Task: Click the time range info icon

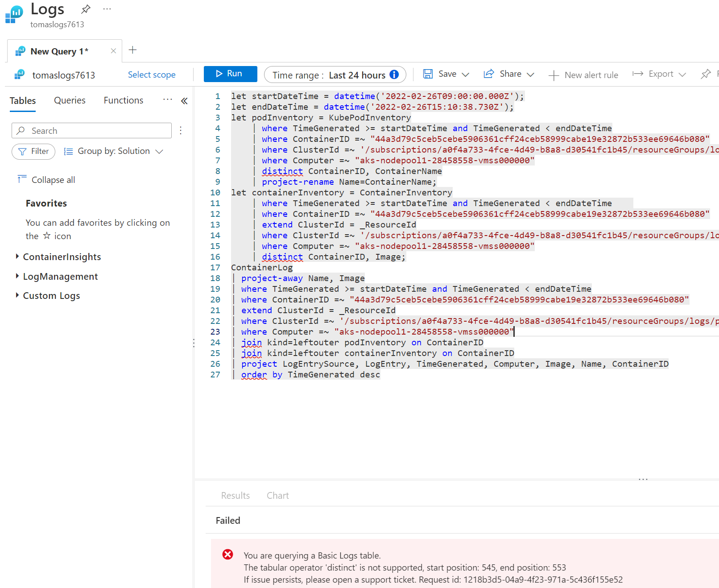Action: pos(394,75)
